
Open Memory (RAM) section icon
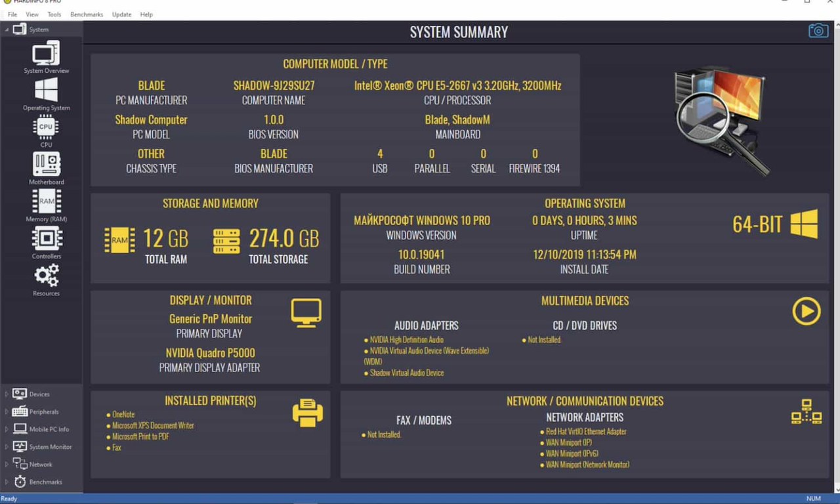[x=46, y=201]
